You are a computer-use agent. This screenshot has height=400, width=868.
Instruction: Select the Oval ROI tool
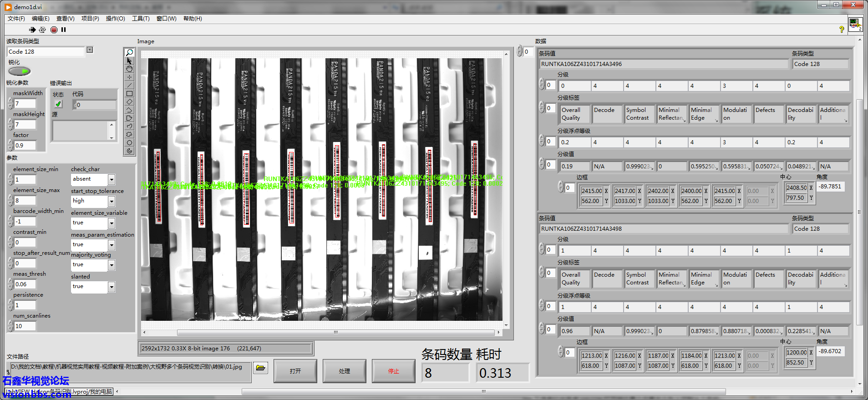129,142
